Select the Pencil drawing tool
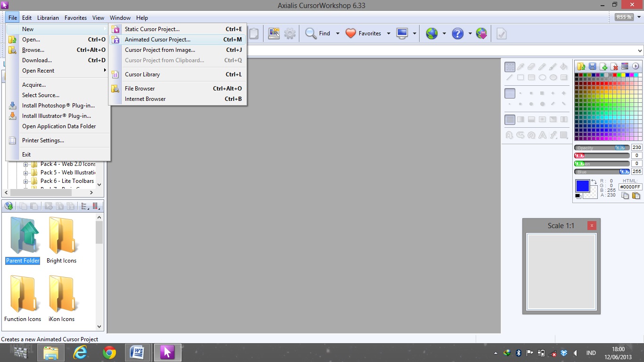Image resolution: width=644 pixels, height=362 pixels. (x=542, y=66)
